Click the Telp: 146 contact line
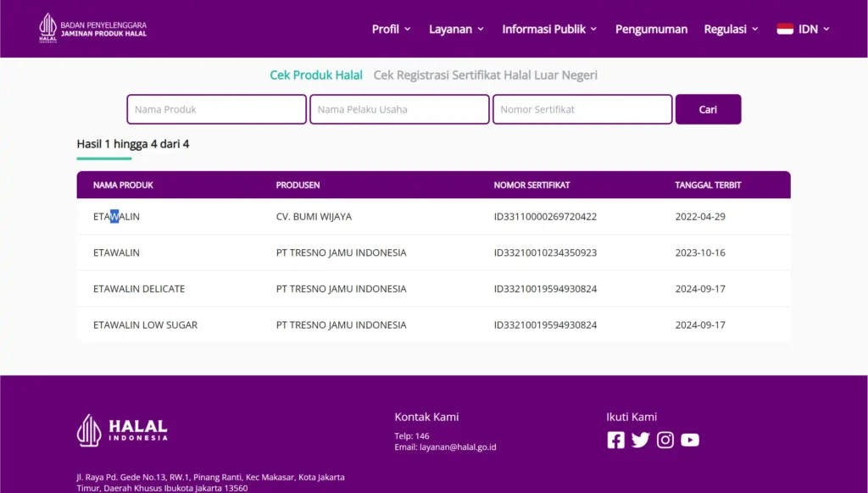This screenshot has height=493, width=868. click(412, 436)
